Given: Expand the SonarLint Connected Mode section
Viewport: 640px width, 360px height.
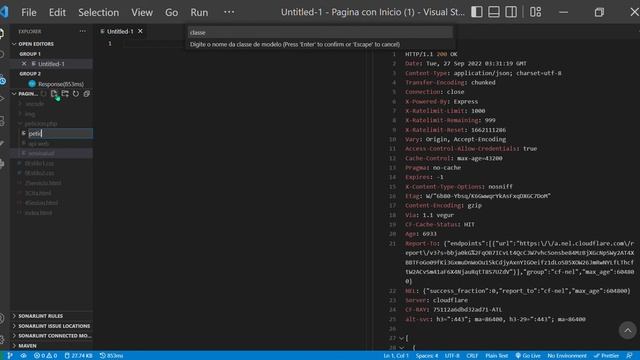Looking at the screenshot, I should click(54, 336).
